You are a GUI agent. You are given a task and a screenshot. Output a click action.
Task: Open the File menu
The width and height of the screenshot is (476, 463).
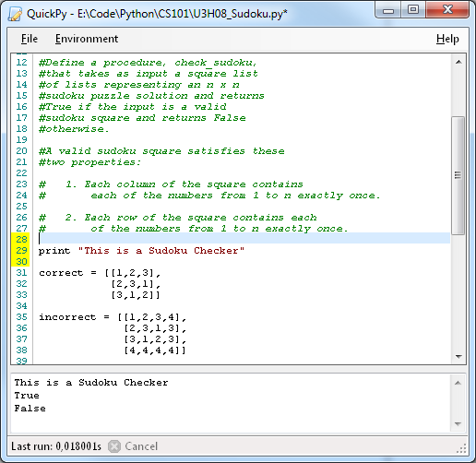[x=30, y=39]
